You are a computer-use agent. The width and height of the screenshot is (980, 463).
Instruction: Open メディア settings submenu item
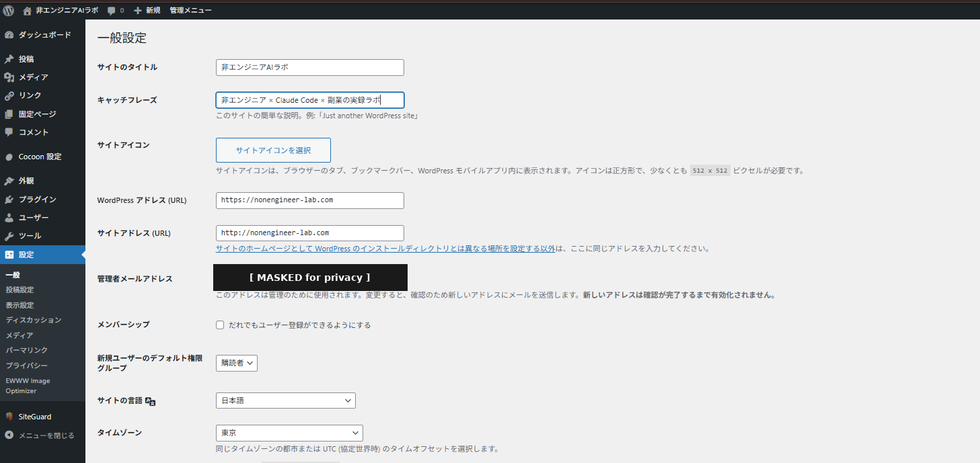(x=20, y=335)
